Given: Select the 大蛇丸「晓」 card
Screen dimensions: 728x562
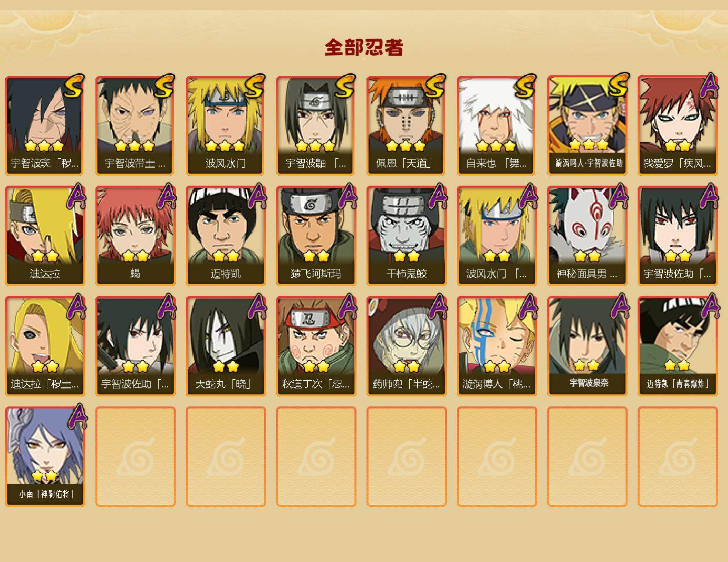Looking at the screenshot, I should (225, 346).
